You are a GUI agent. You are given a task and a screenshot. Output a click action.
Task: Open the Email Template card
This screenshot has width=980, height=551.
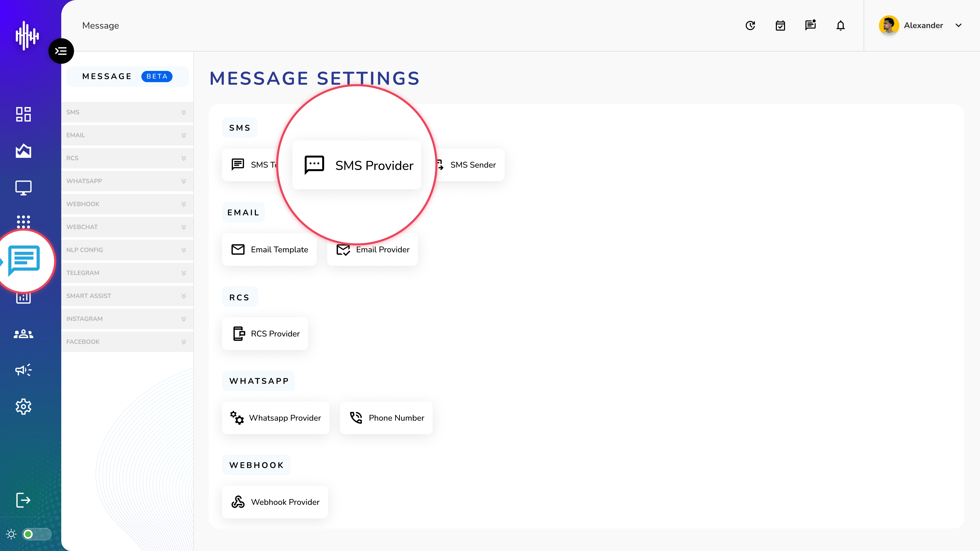[269, 249]
